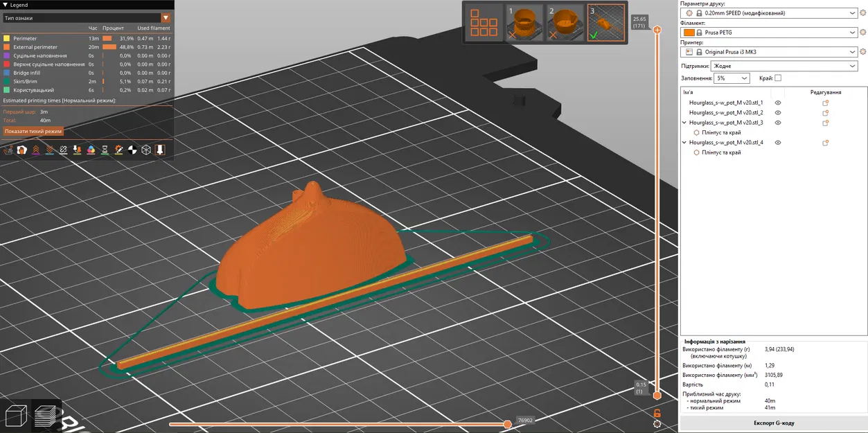Toggle center of gravity marker icon
The height and width of the screenshot is (433, 868).
point(132,150)
